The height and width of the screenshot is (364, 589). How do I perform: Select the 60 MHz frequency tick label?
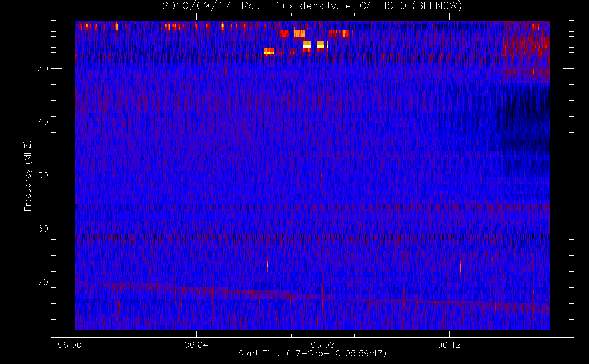pos(43,229)
